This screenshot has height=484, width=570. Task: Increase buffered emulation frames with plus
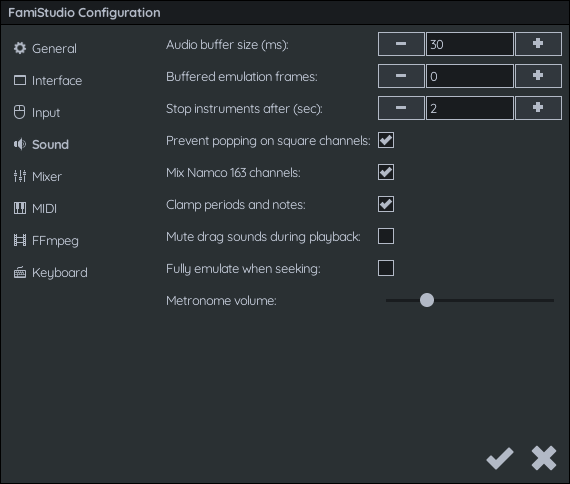click(x=538, y=76)
